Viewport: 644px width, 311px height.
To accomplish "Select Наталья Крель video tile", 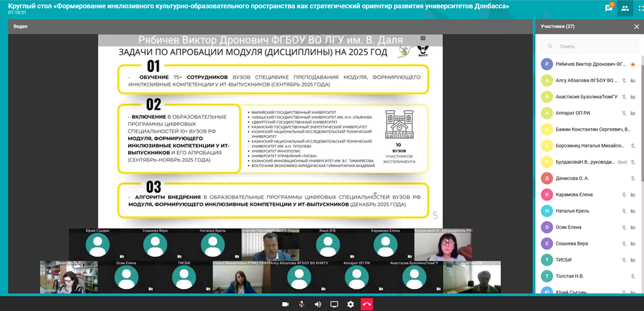I will [x=213, y=245].
